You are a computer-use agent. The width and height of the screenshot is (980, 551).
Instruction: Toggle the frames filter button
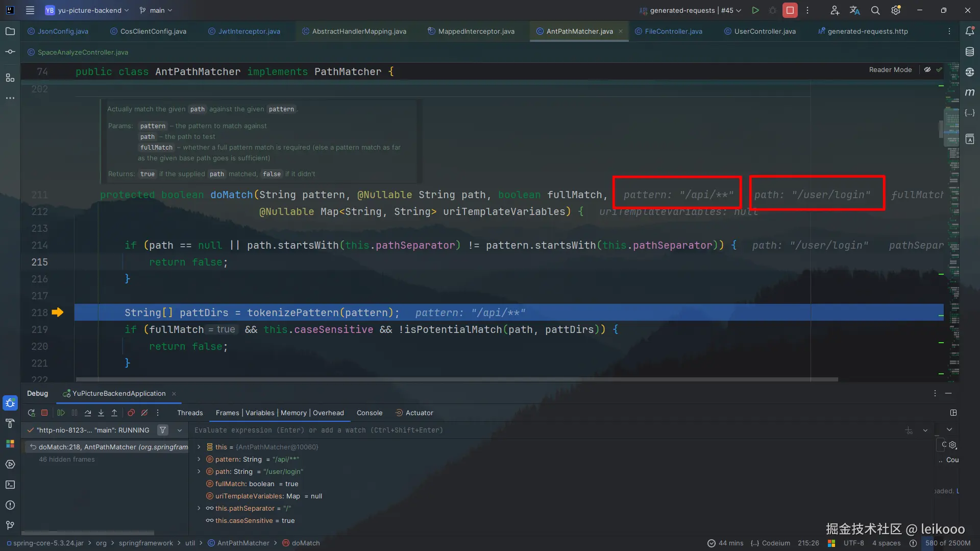tap(163, 430)
